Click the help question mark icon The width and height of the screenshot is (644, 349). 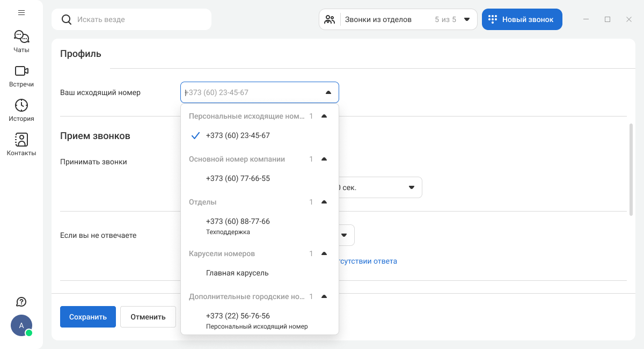tap(21, 302)
